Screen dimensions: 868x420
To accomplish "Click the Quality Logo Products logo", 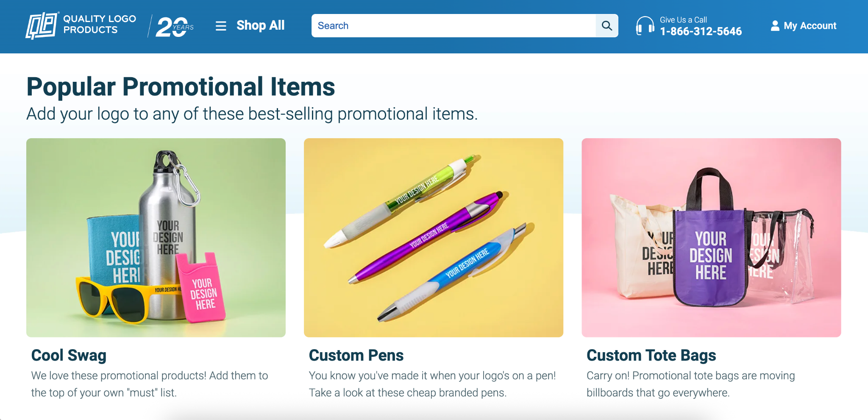I will [81, 25].
